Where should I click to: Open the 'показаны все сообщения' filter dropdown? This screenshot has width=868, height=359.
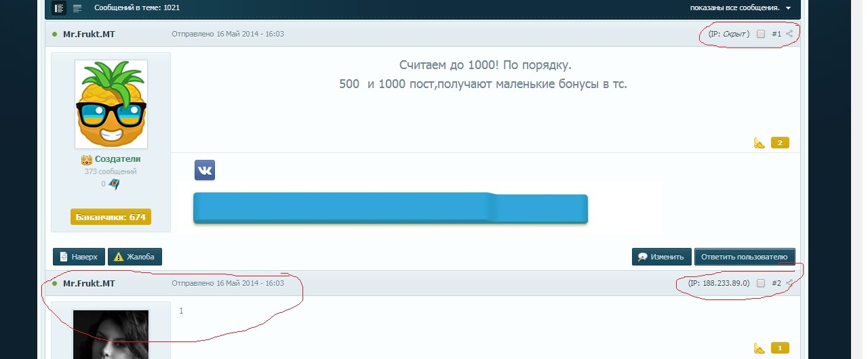(x=741, y=8)
